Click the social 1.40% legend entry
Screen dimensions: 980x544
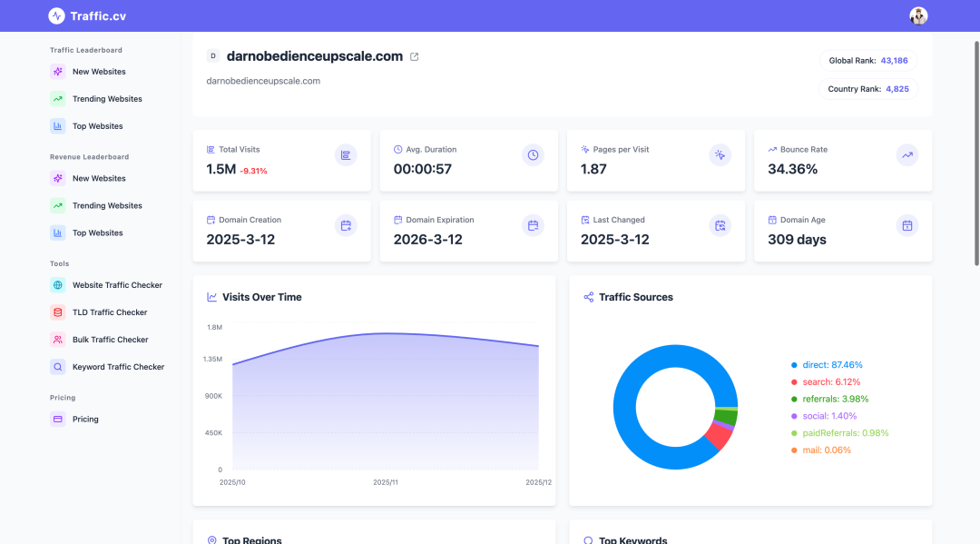(824, 416)
